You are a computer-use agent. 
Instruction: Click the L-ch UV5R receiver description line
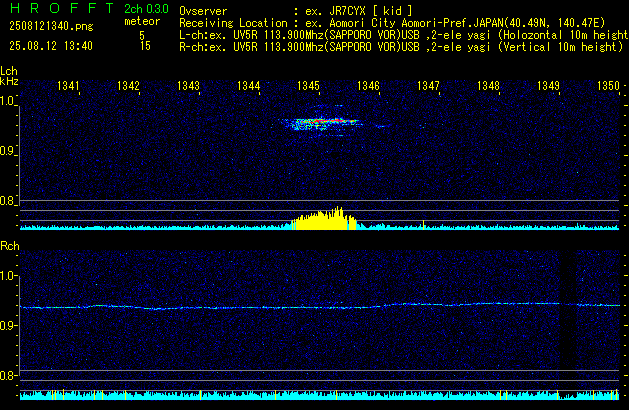404,35
